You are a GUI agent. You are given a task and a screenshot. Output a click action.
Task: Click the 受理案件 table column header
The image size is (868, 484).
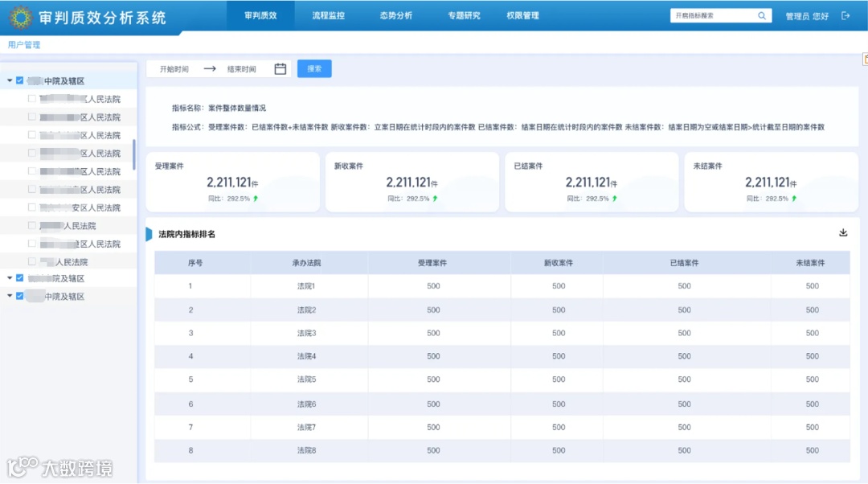432,263
